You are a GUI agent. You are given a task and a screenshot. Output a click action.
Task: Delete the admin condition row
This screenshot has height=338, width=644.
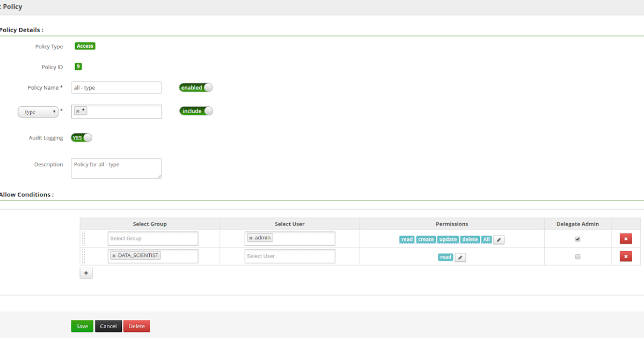tap(626, 238)
